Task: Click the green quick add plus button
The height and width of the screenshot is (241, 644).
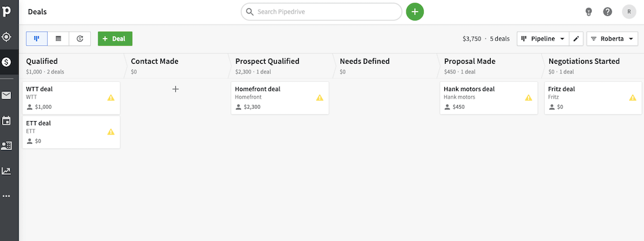Action: (x=415, y=12)
